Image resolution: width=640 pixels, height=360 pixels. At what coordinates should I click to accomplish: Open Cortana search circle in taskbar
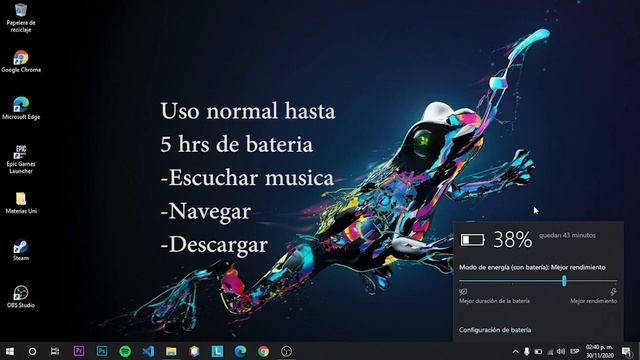pyautogui.click(x=32, y=351)
